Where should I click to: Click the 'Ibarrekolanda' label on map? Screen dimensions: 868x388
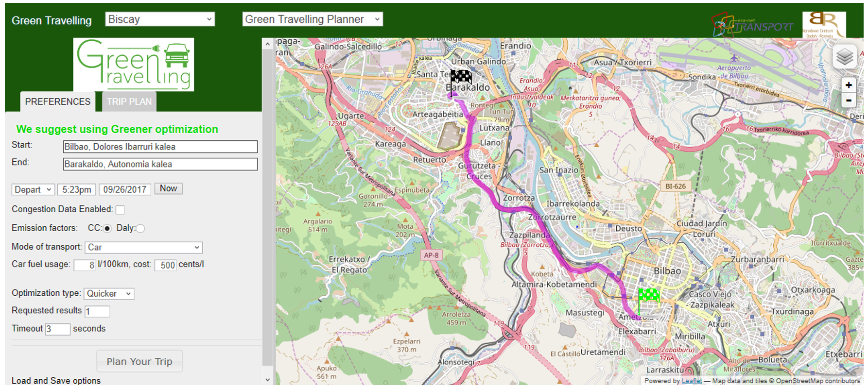(573, 203)
